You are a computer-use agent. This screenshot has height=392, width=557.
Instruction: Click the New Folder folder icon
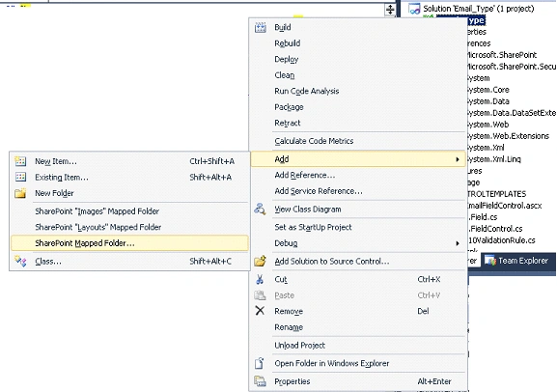click(x=20, y=193)
